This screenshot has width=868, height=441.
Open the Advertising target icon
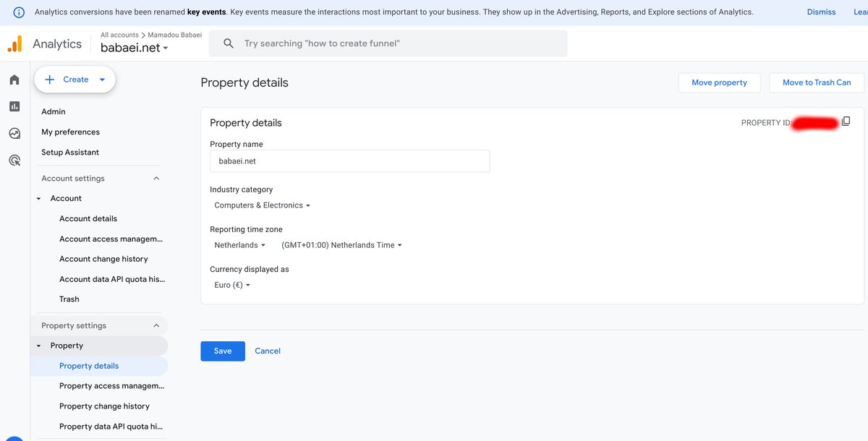point(14,160)
